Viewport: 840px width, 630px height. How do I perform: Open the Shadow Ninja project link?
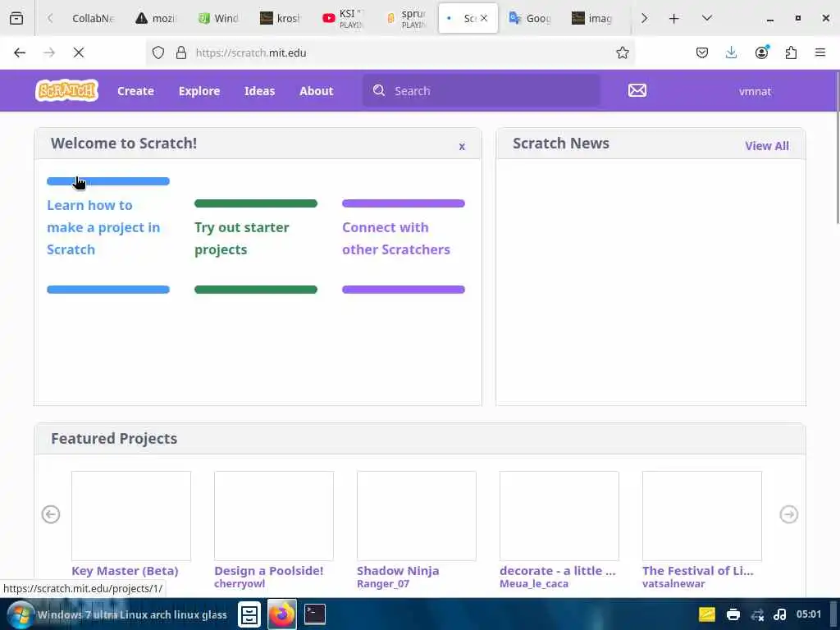[x=398, y=571]
